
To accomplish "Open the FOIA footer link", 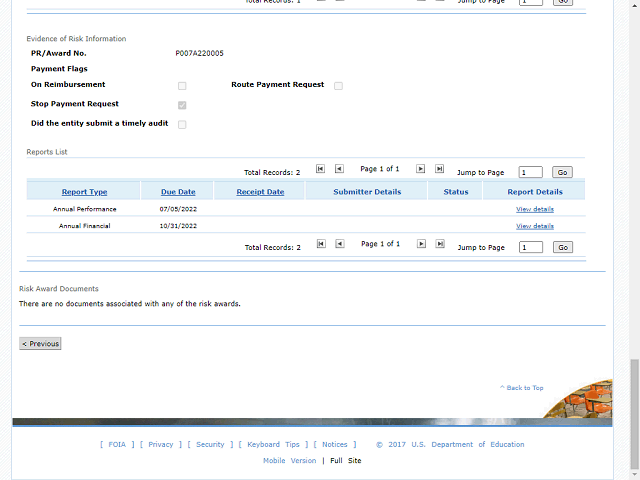I will pyautogui.click(x=117, y=444).
